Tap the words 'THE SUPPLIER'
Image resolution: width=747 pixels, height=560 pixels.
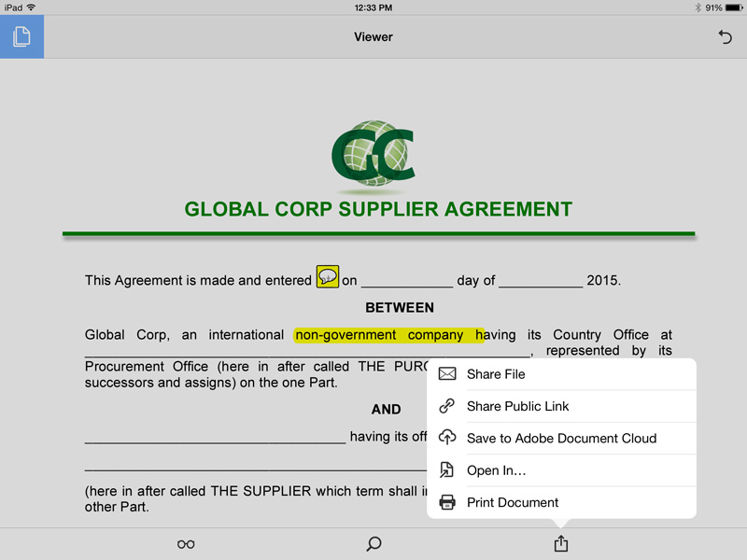[x=261, y=491]
